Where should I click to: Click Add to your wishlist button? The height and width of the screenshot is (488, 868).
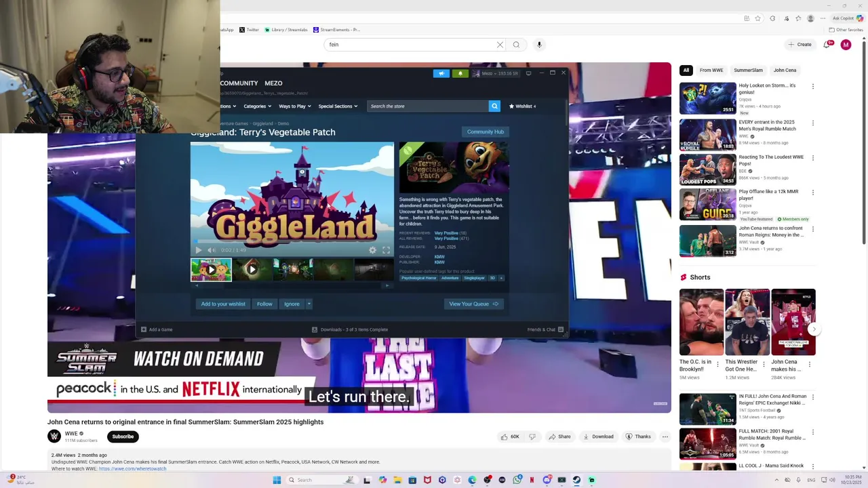click(223, 304)
